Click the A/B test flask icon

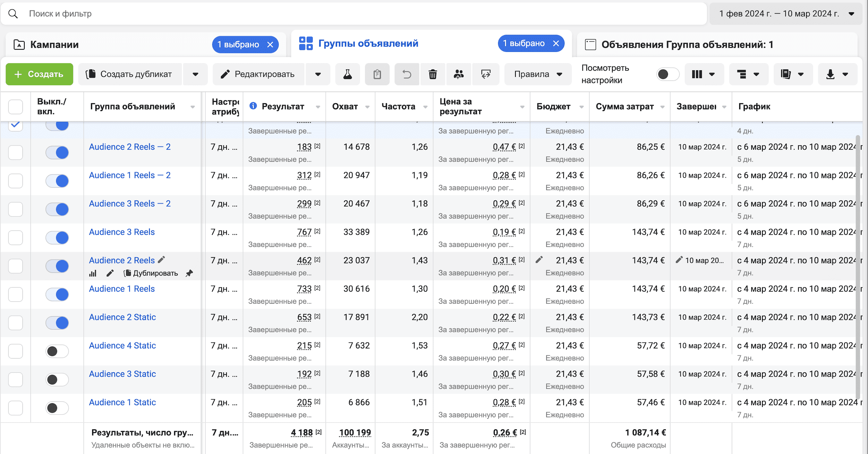pos(347,74)
